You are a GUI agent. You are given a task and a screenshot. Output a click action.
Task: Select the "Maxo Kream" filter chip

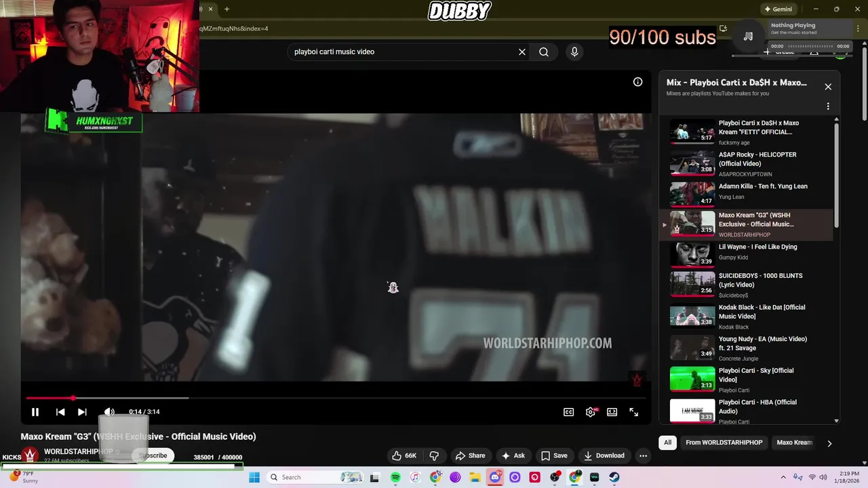pyautogui.click(x=794, y=443)
